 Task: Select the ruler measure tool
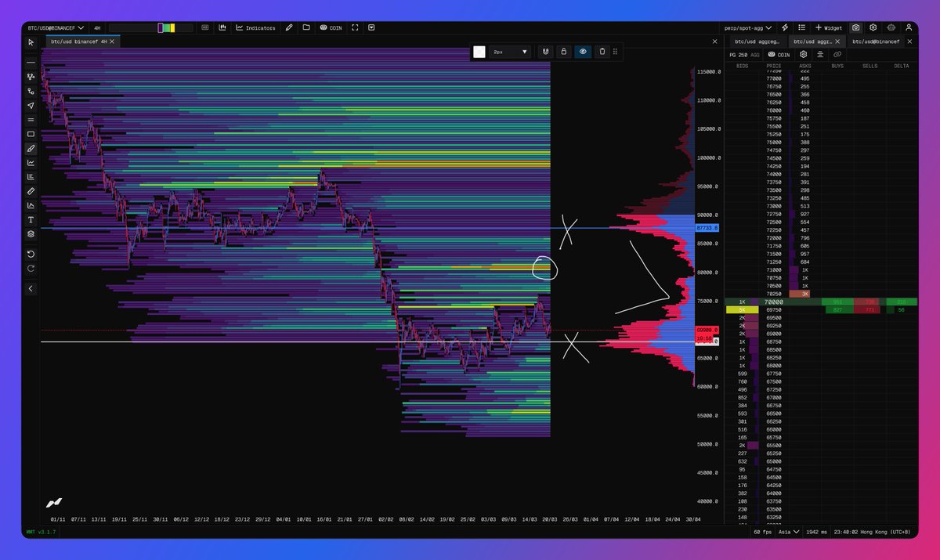click(31, 191)
